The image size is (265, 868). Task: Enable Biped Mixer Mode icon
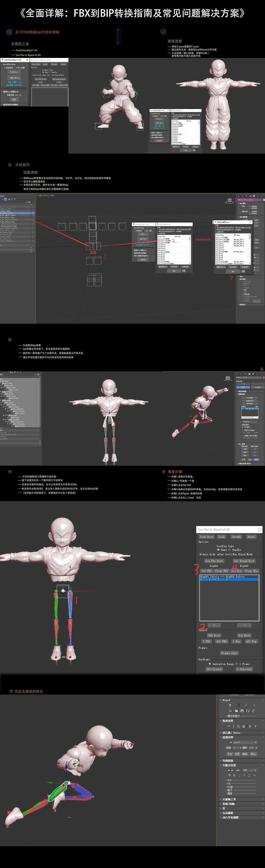point(254,705)
